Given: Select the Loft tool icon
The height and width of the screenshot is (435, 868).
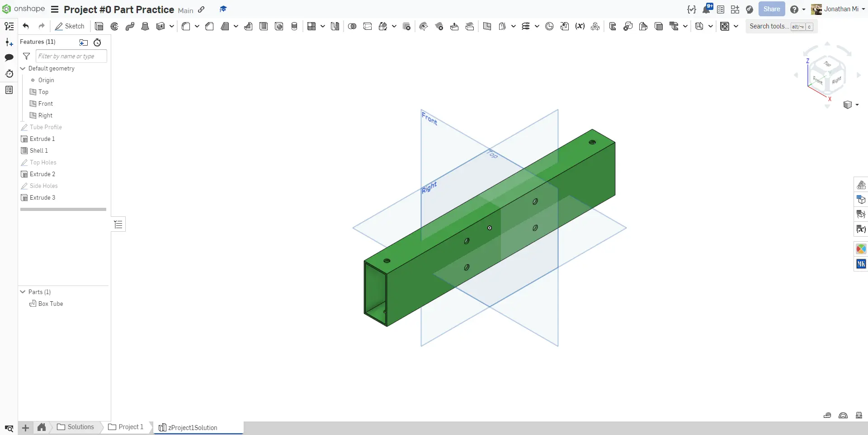Looking at the screenshot, I should tap(145, 26).
